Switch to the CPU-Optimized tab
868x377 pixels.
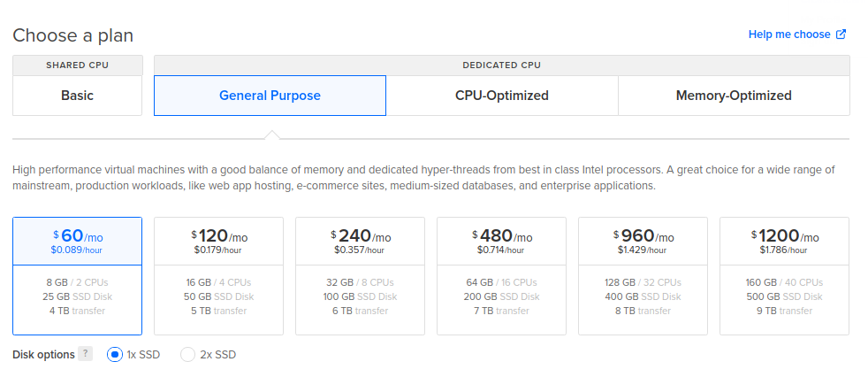501,96
